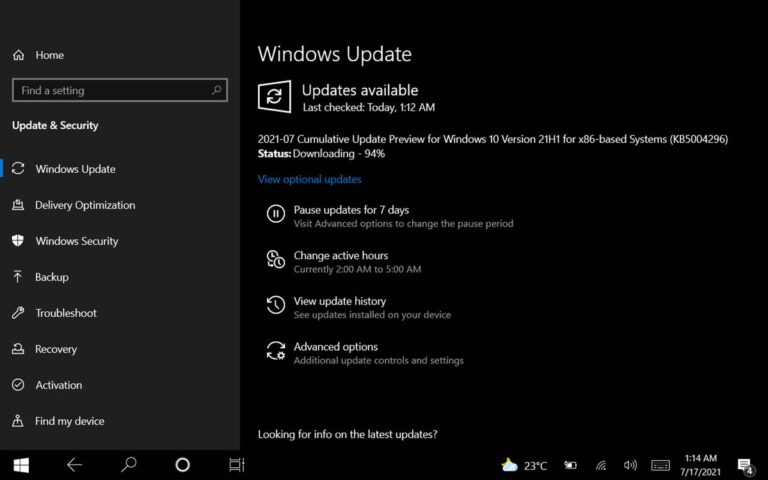Open Cortana circle on taskbar
This screenshot has width=768, height=480.
(x=183, y=465)
